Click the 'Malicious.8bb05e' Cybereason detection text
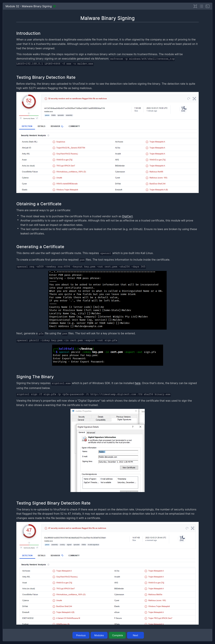This screenshot has height=644, width=215. click(x=155, y=595)
